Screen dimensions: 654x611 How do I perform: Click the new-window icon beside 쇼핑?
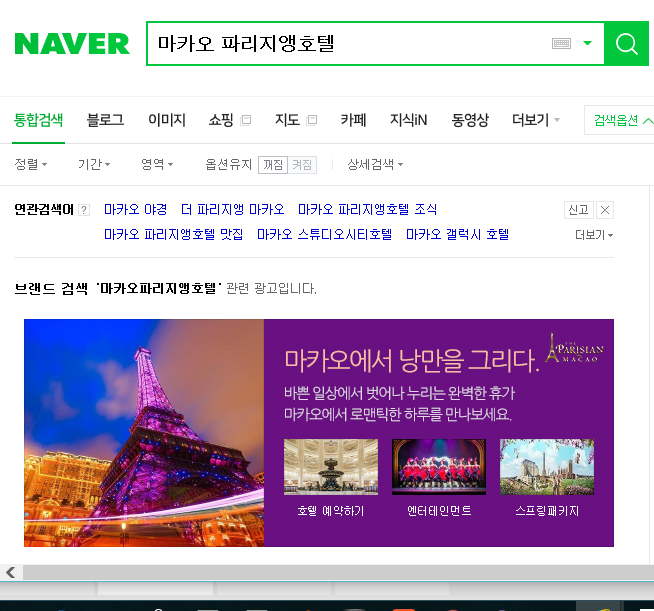[x=246, y=121]
